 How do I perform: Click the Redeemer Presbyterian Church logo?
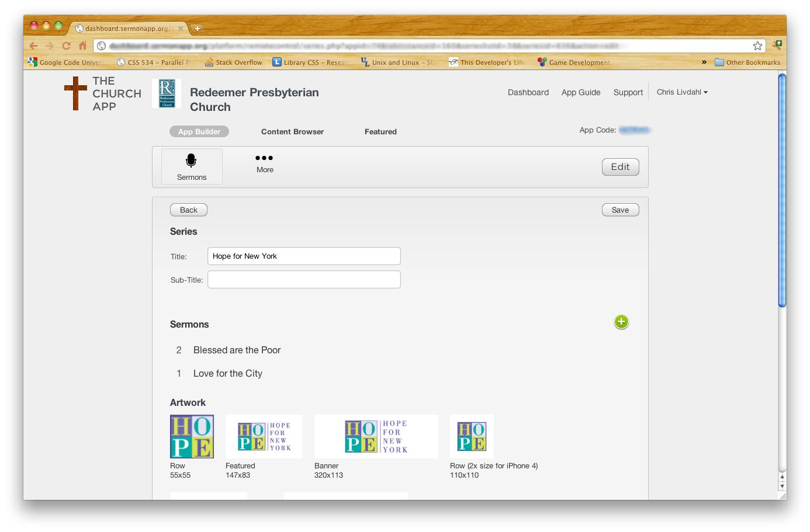[x=167, y=93]
